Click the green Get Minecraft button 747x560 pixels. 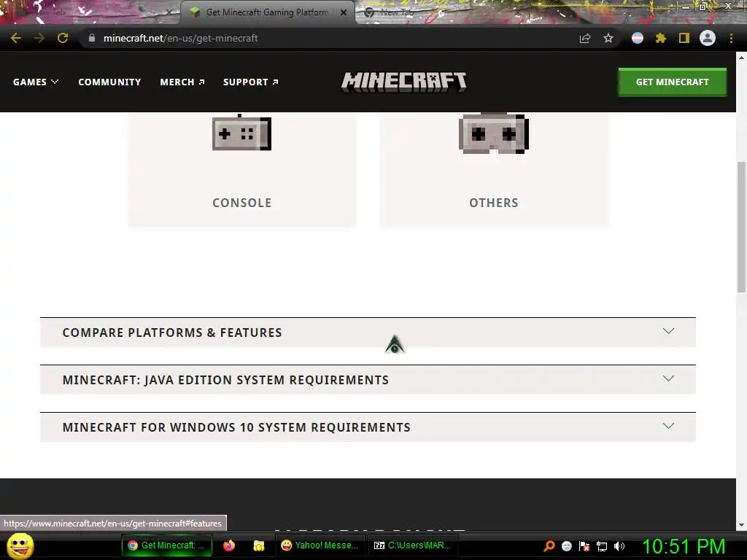click(x=672, y=82)
